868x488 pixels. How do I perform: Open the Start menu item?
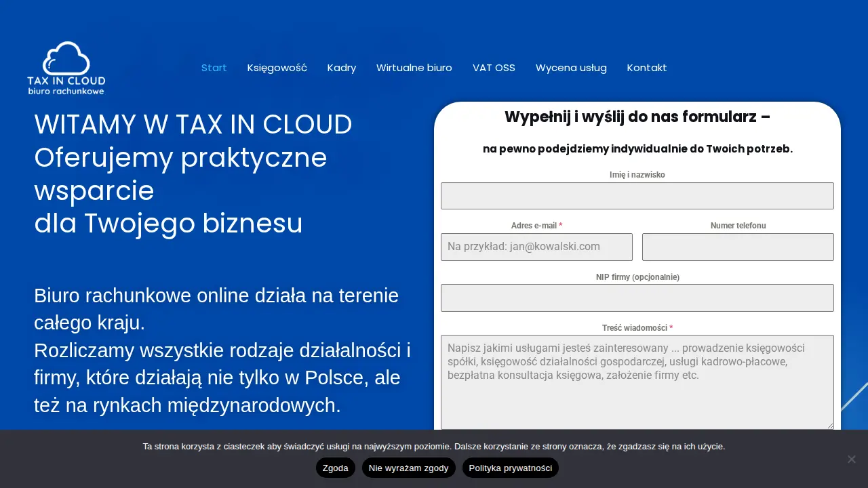click(214, 68)
